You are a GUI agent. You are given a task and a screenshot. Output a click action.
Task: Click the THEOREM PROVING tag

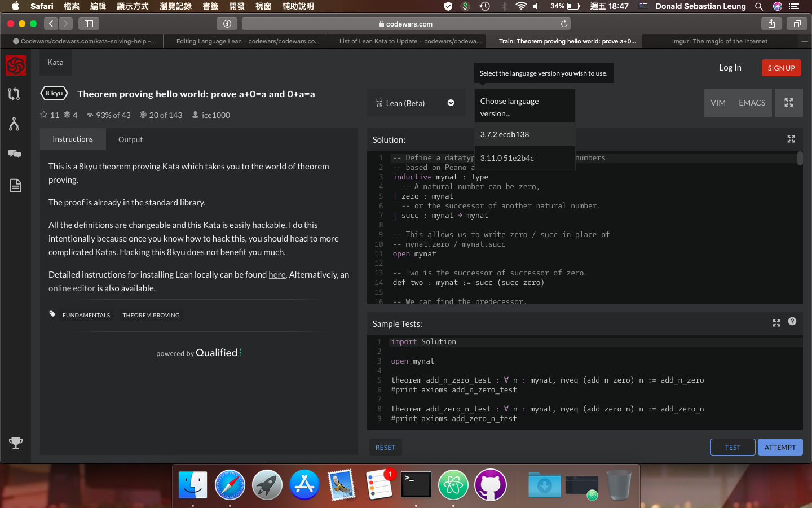[x=151, y=315]
